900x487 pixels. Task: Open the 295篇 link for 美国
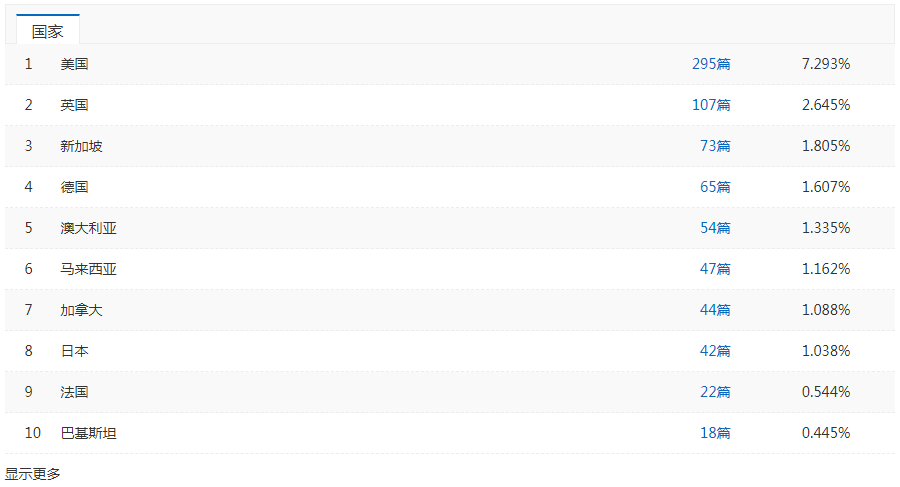pos(711,64)
